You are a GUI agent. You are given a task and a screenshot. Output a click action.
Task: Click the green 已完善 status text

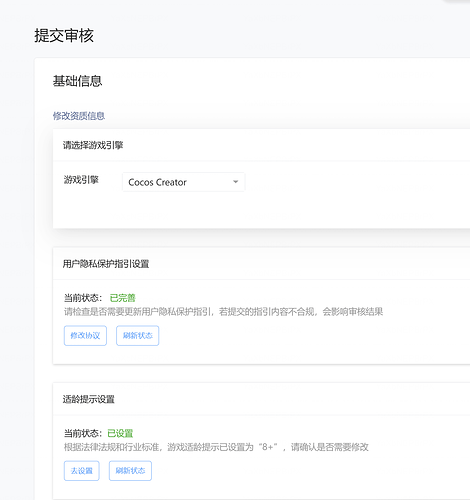coord(123,298)
